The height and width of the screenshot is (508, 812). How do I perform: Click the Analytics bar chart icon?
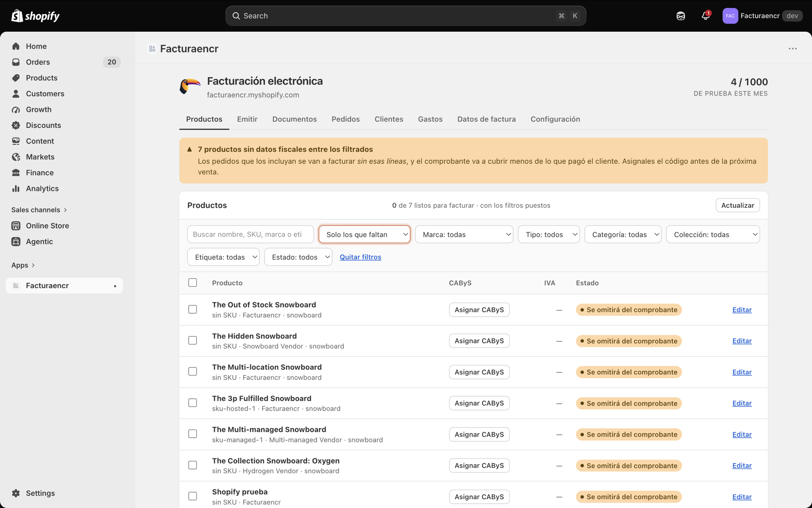[x=16, y=188]
